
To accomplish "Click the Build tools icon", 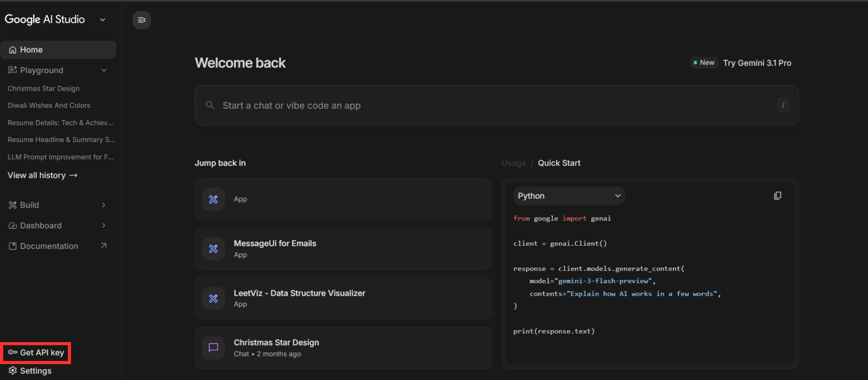I will coord(13,205).
